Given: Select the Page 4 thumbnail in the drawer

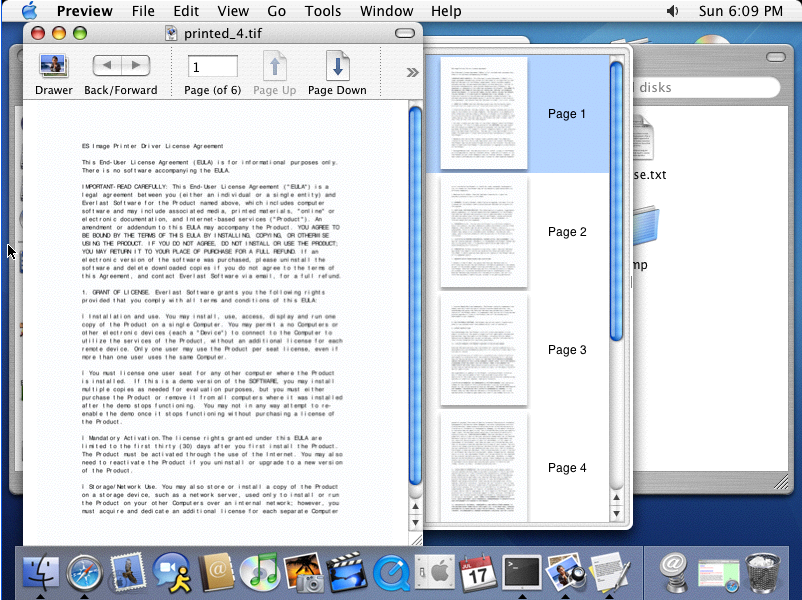Looking at the screenshot, I should coord(484,466).
